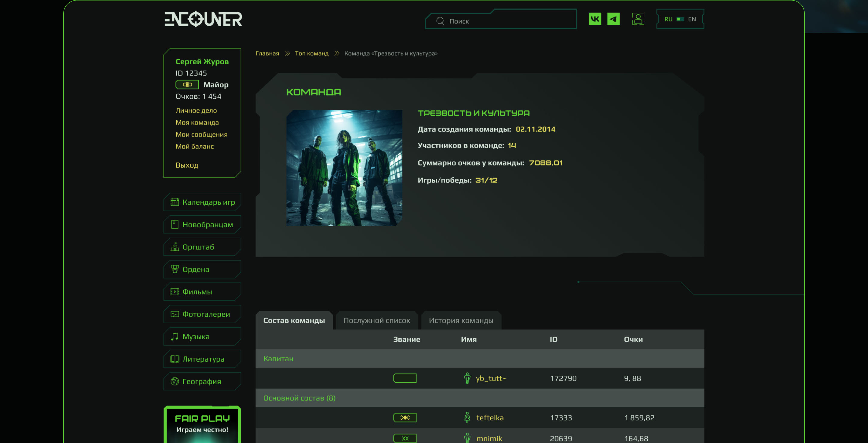Viewport: 868px width, 443px height.
Task: Open Музыка music note icon
Action: coord(175,337)
